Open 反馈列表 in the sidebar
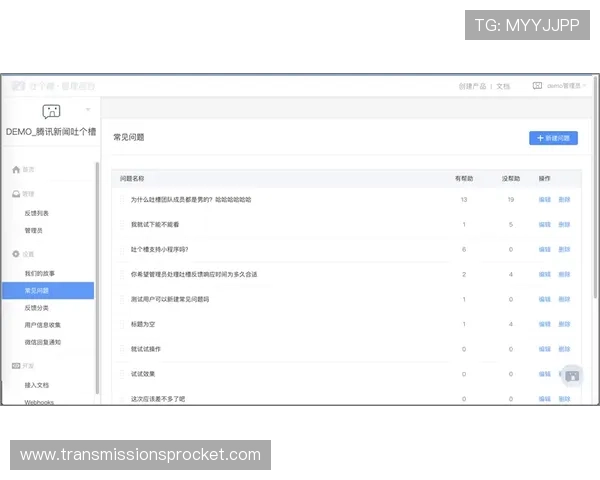Viewport: 600px width, 480px height. pyautogui.click(x=37, y=213)
